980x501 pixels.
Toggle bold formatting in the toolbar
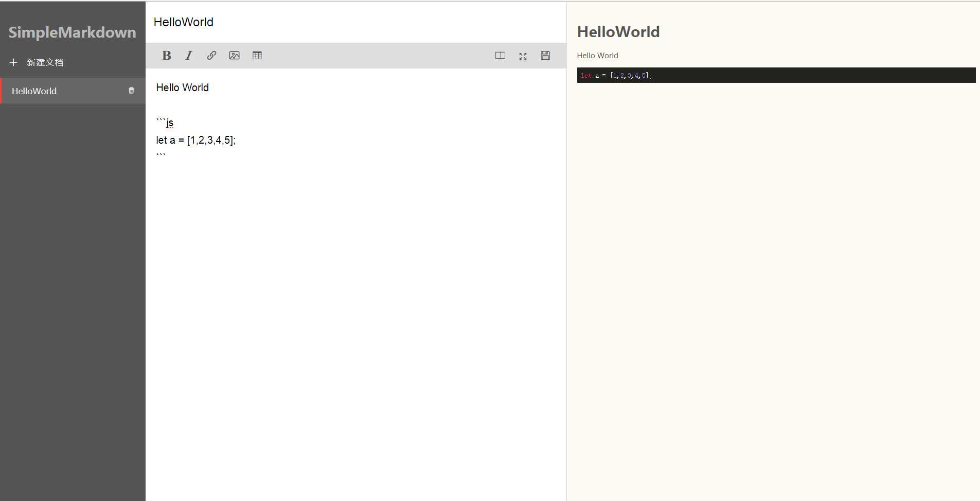[167, 56]
